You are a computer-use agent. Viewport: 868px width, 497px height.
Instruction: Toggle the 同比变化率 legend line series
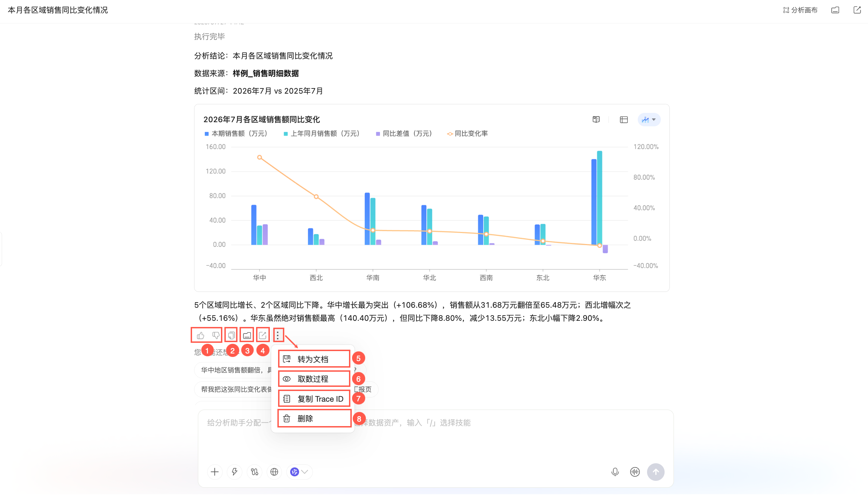click(467, 134)
